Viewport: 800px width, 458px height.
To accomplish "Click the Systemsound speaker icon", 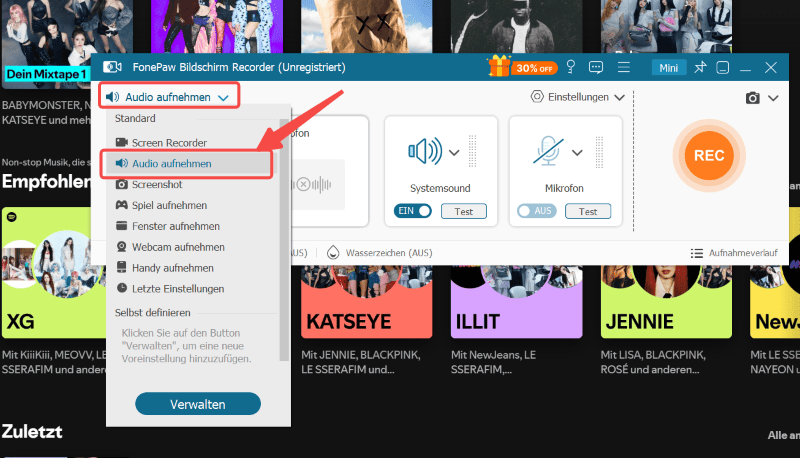I will click(x=425, y=151).
